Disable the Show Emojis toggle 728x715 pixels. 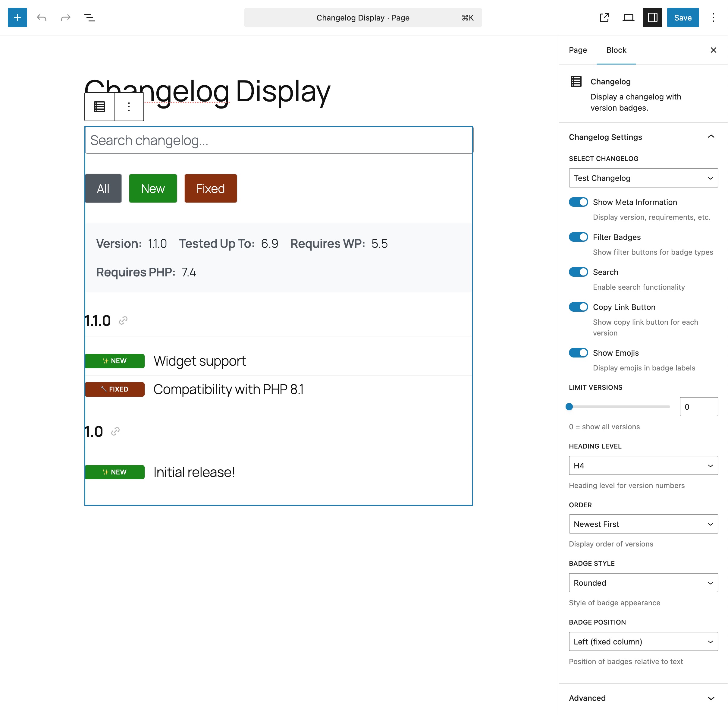pos(578,353)
